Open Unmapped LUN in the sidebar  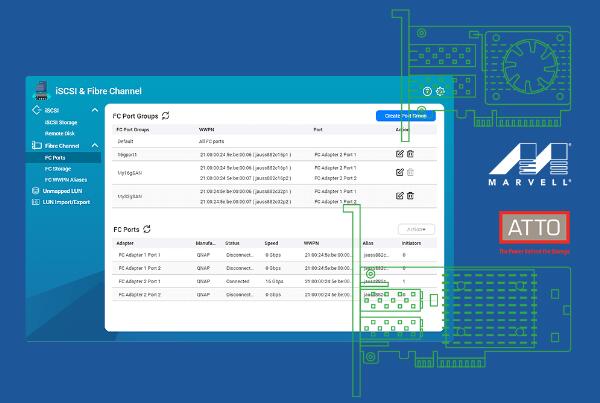tap(62, 191)
